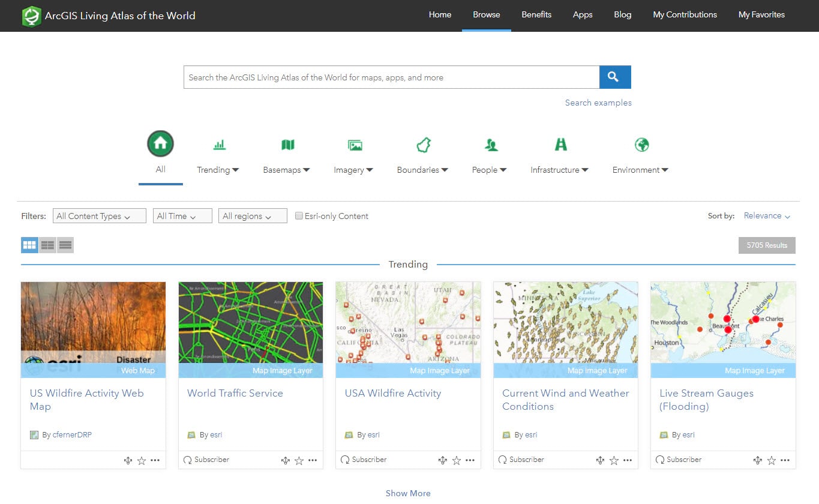This screenshot has width=819, height=504.
Task: Select the Basemaps category icon
Action: tap(287, 145)
